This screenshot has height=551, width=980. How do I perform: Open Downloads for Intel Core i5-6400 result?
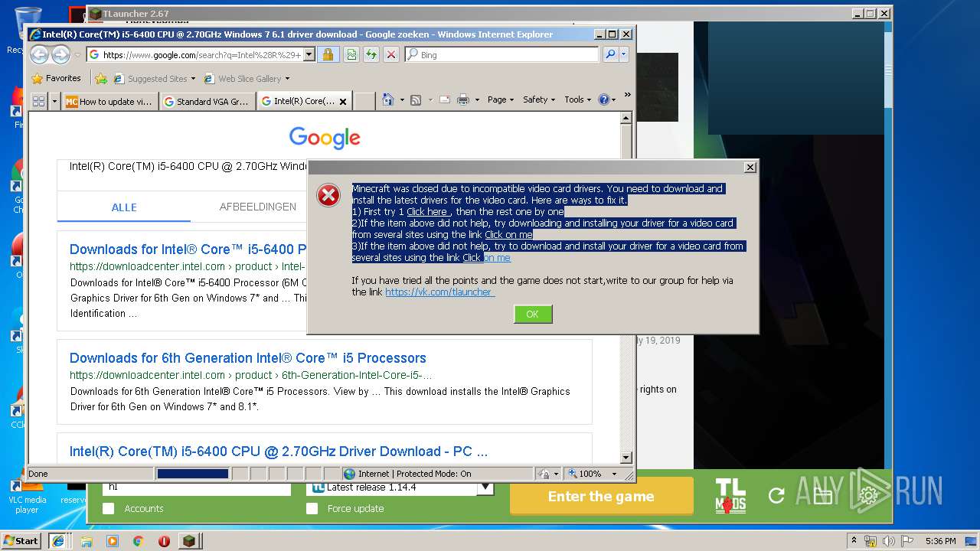pos(188,249)
